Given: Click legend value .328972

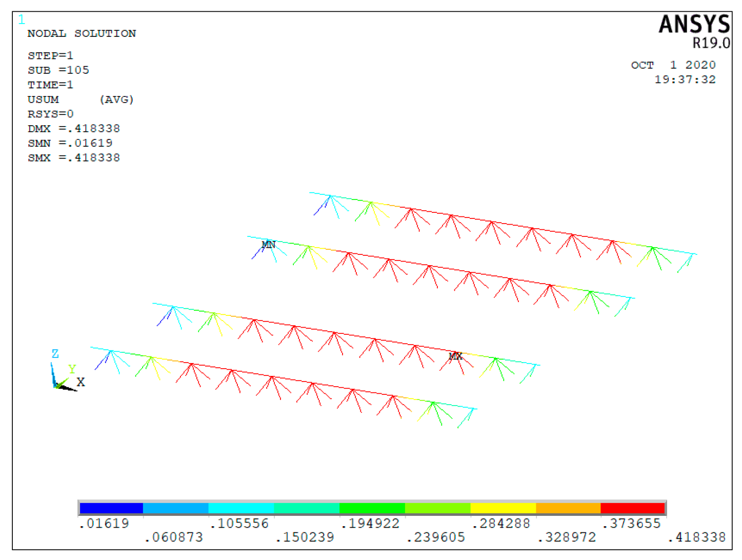Looking at the screenshot, I should (567, 537).
